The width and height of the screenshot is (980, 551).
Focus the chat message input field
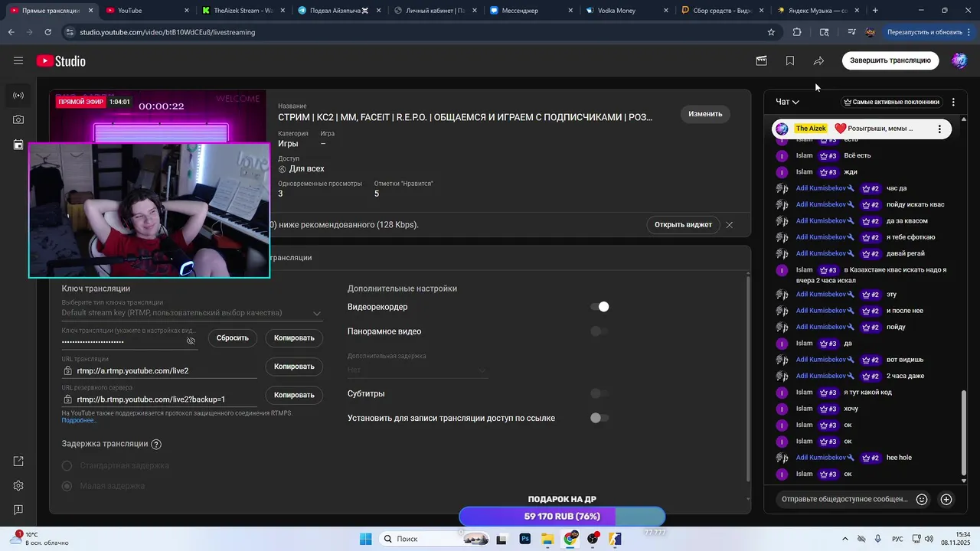point(844,499)
